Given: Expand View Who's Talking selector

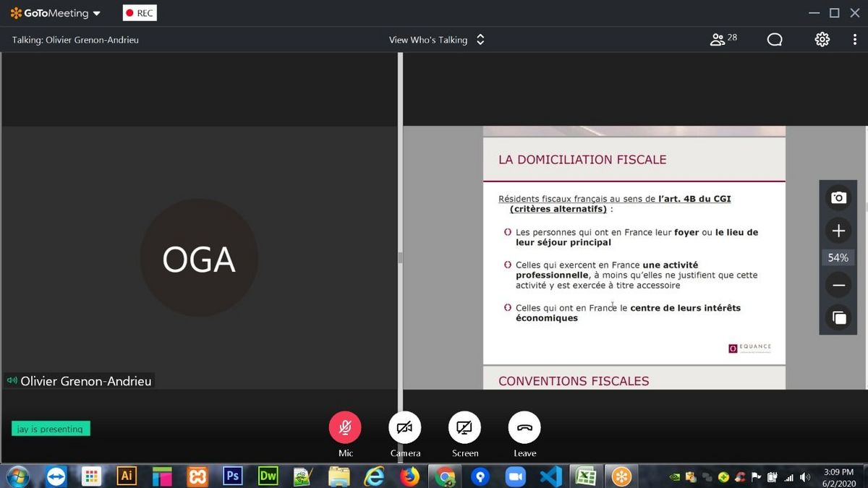Looking at the screenshot, I should coord(436,40).
